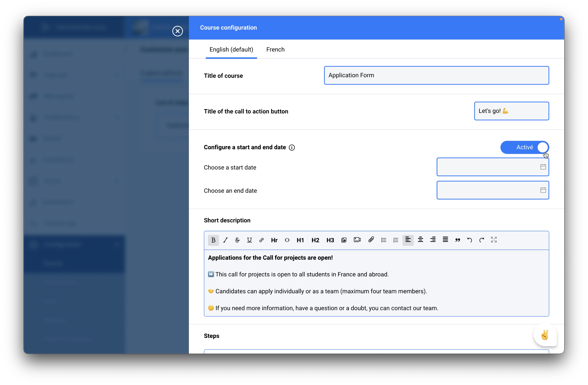Click the 'If you need more information' line

coord(323,308)
